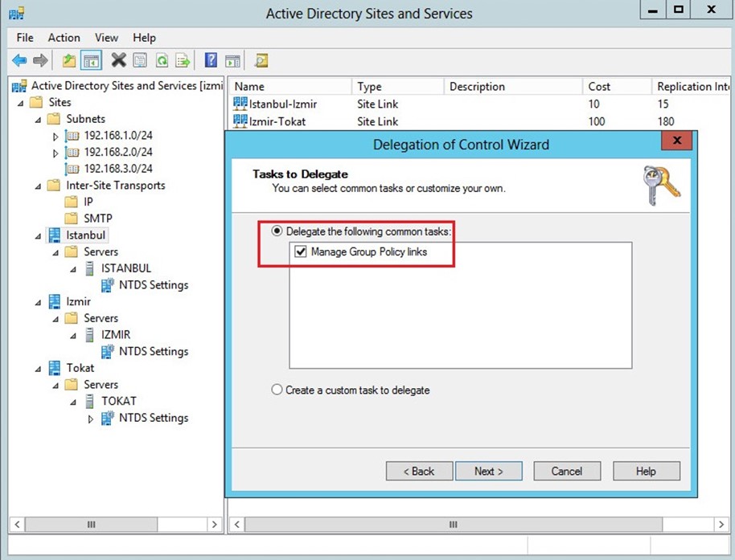Select NTDS Settings under IZMIR server
The height and width of the screenshot is (560, 735).
tap(154, 351)
